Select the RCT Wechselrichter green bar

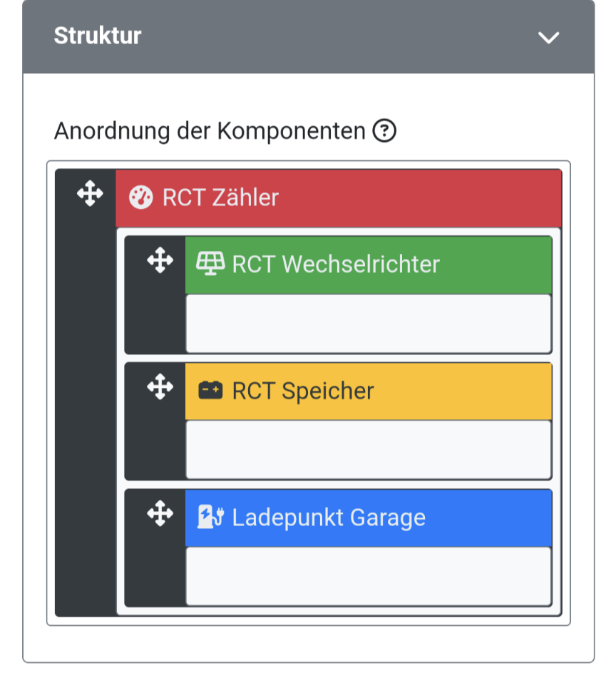coord(369,264)
